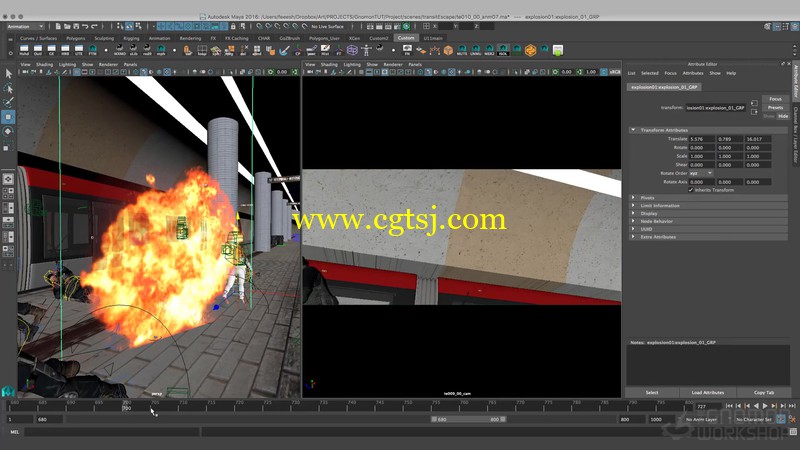
Task: Click the FTM shelf button
Action: pyautogui.click(x=92, y=50)
